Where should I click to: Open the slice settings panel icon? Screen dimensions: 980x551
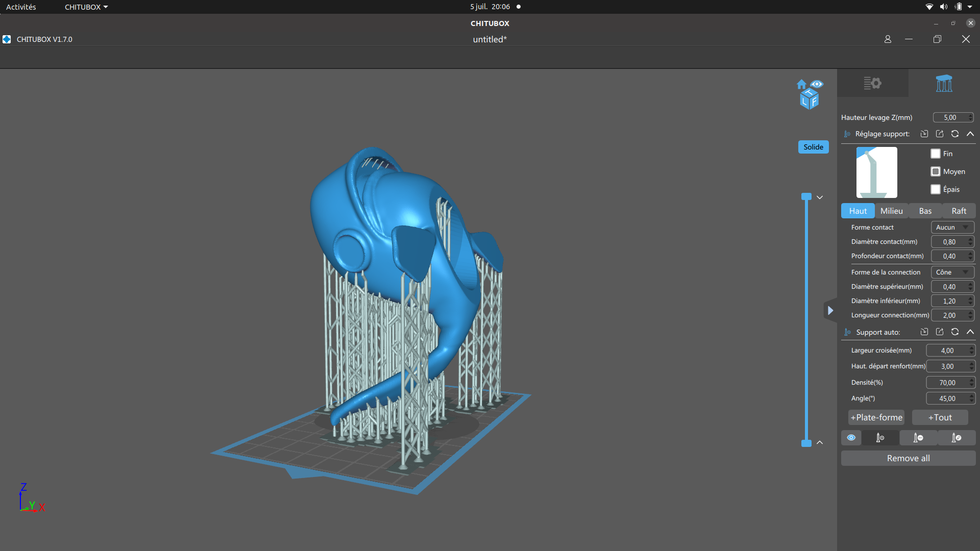[x=872, y=83]
